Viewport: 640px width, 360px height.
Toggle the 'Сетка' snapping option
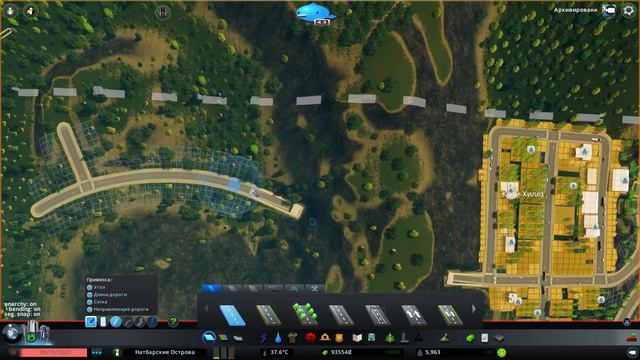(x=97, y=302)
